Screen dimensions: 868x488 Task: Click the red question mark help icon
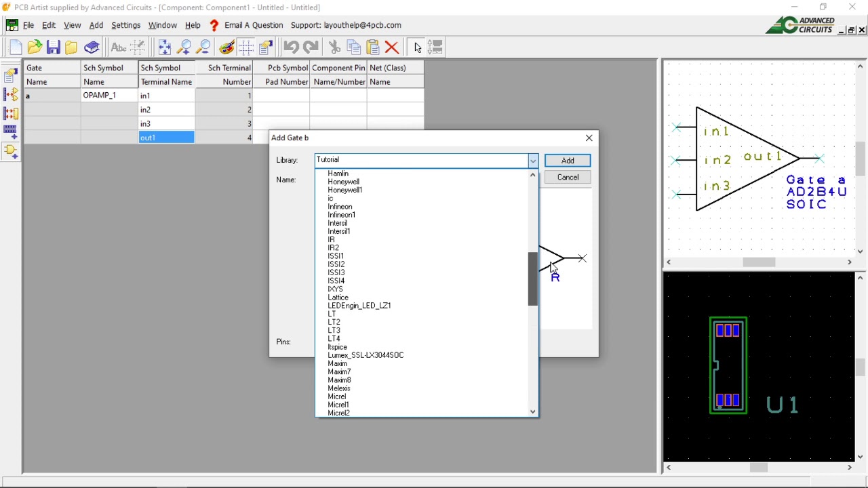(x=214, y=26)
